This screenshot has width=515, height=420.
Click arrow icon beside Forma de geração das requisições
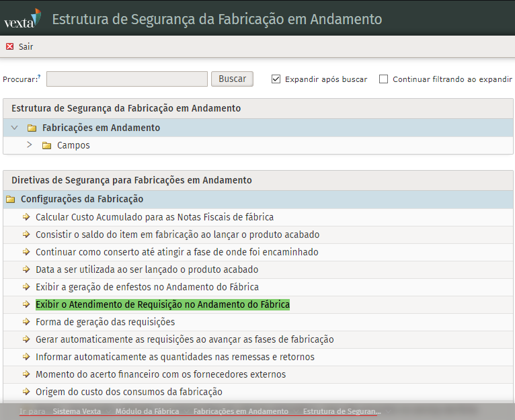point(26,322)
